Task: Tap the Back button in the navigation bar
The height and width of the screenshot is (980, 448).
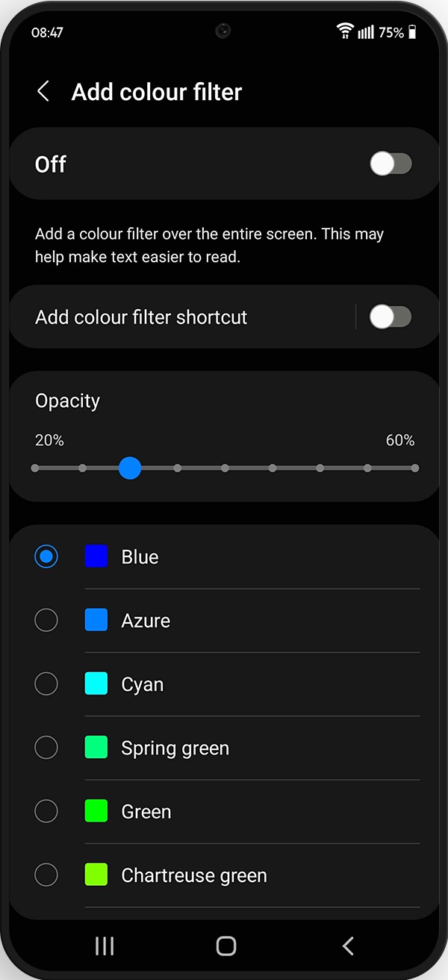Action: [x=346, y=945]
